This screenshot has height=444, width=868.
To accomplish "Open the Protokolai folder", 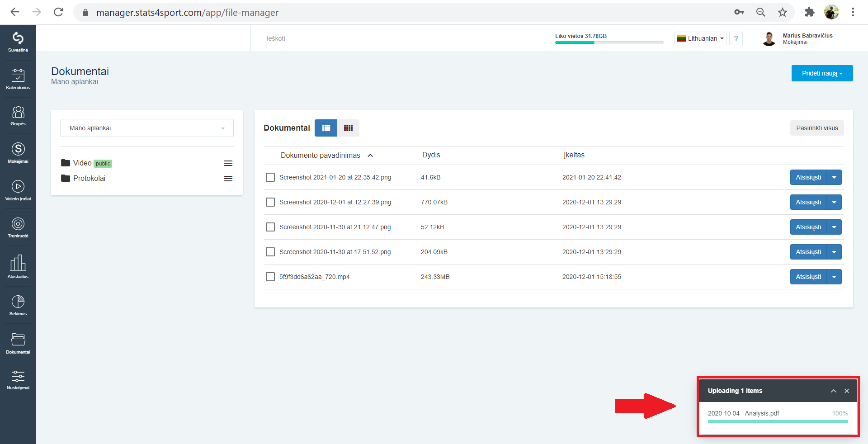I will (89, 179).
